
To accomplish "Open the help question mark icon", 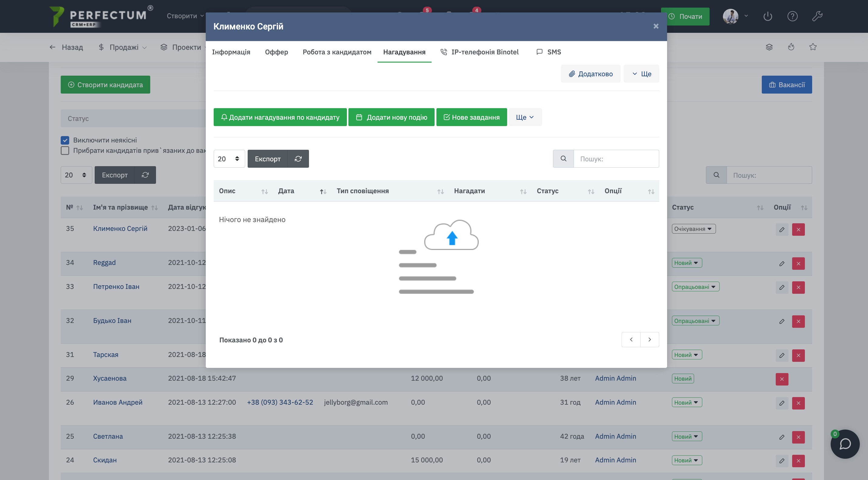I will tap(792, 16).
